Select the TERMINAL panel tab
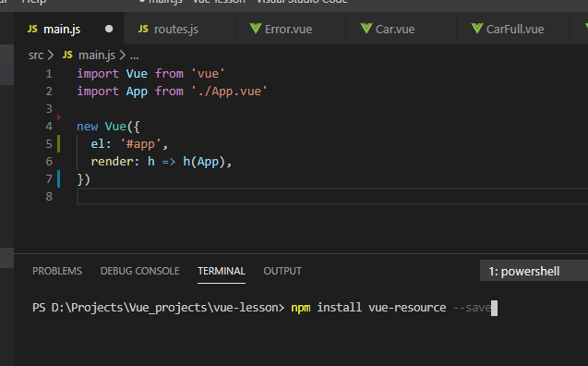This screenshot has width=588, height=366. pyautogui.click(x=222, y=271)
